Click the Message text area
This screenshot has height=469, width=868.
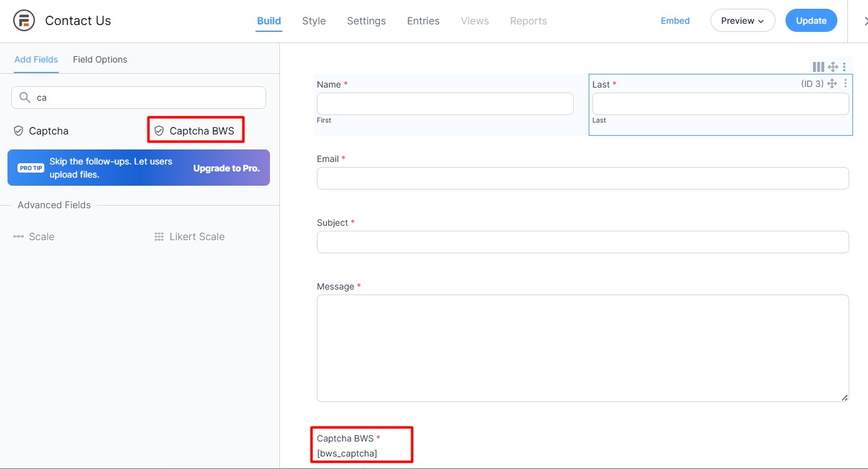582,347
